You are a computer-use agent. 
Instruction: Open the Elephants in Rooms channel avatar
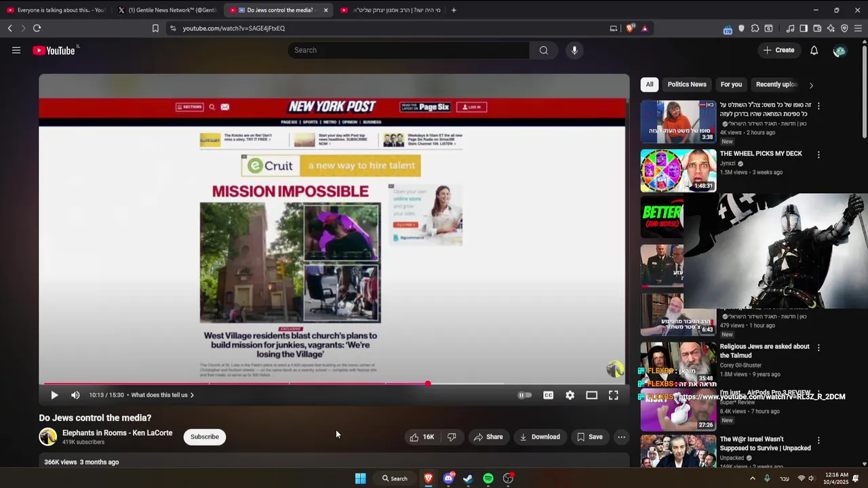click(47, 436)
